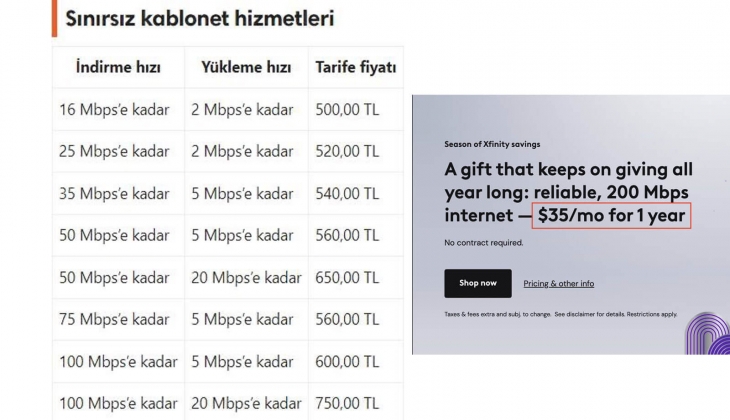Click the Sınırsız kablonet hizmetleri heading

pyautogui.click(x=199, y=19)
